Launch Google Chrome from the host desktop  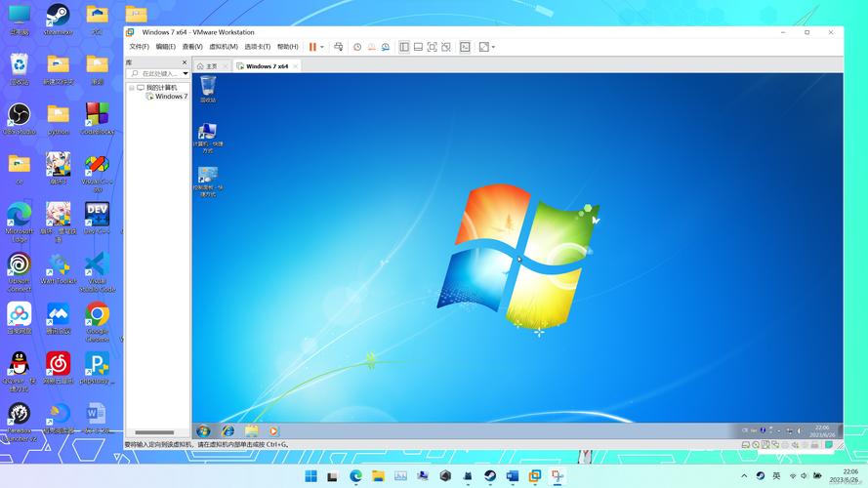98,322
